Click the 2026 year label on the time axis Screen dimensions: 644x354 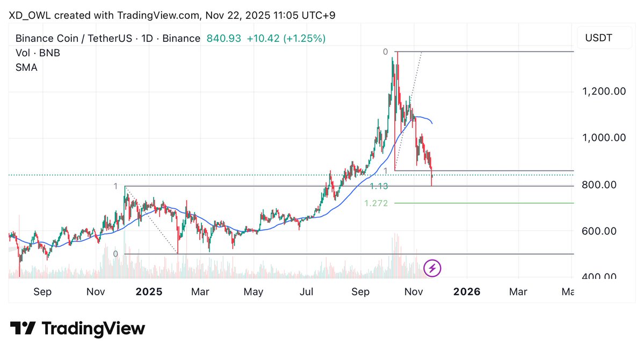[466, 292]
